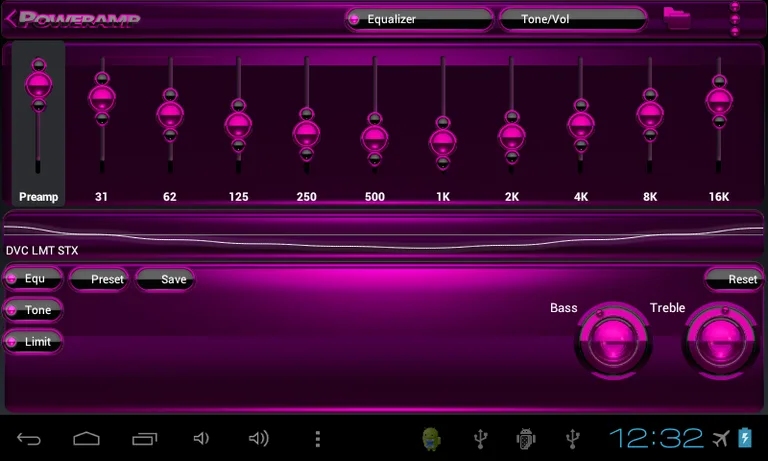The width and height of the screenshot is (768, 461).
Task: Save the current equalizer preset
Action: coord(165,279)
